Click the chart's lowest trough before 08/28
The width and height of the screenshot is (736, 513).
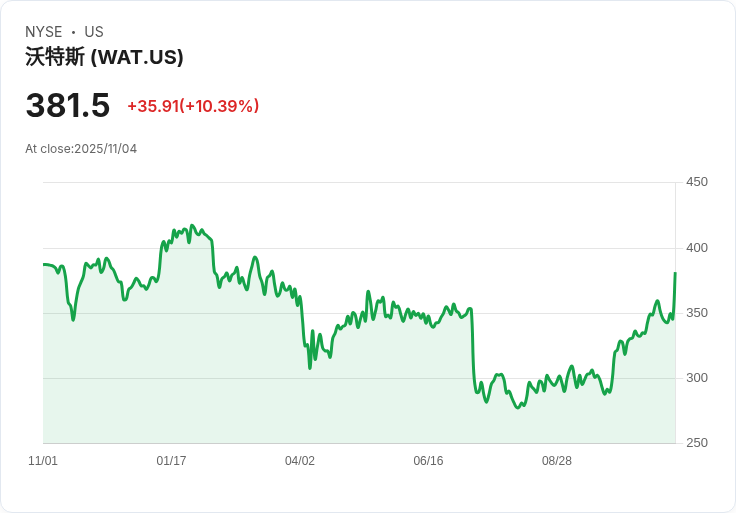[x=518, y=407]
